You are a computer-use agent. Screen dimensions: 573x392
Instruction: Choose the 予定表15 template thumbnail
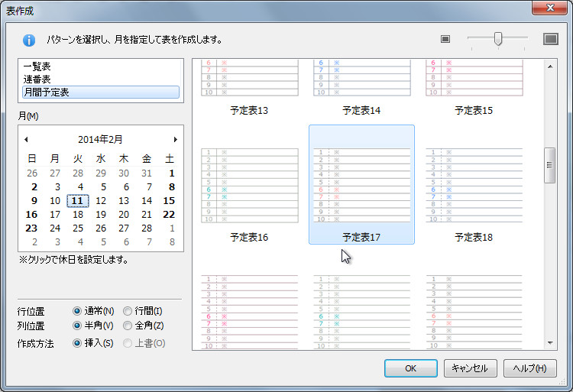474,88
